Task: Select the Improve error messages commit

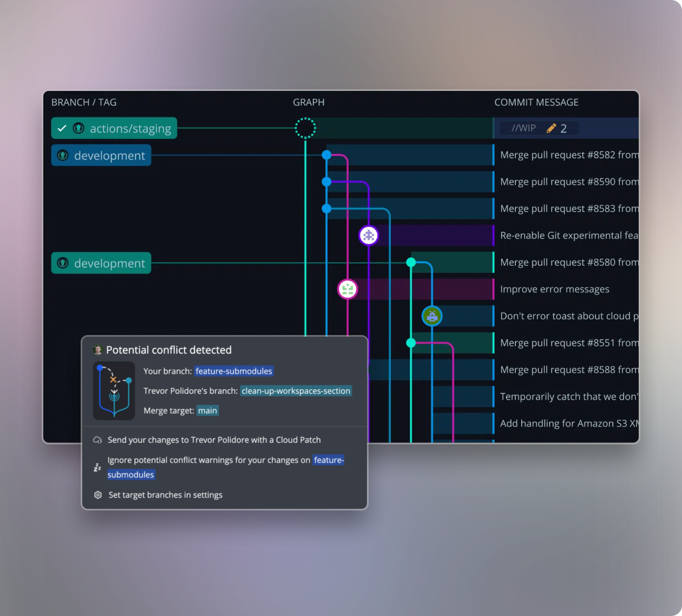Action: [x=554, y=290]
